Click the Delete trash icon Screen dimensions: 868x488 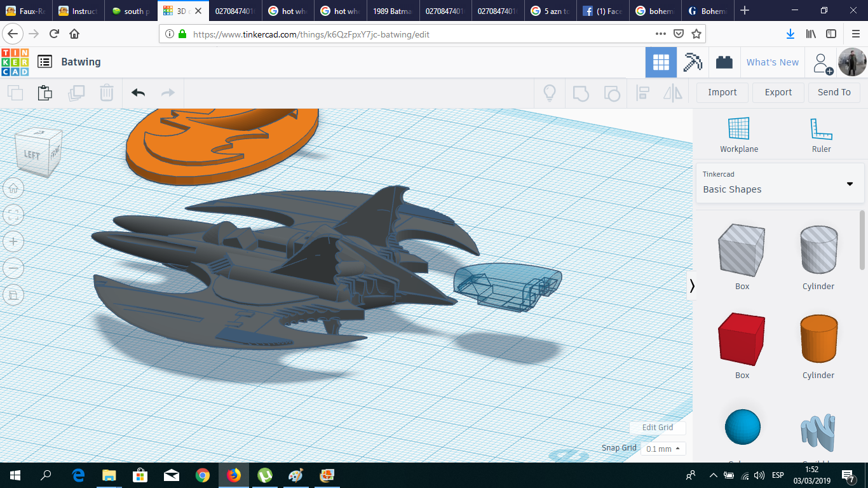point(107,93)
